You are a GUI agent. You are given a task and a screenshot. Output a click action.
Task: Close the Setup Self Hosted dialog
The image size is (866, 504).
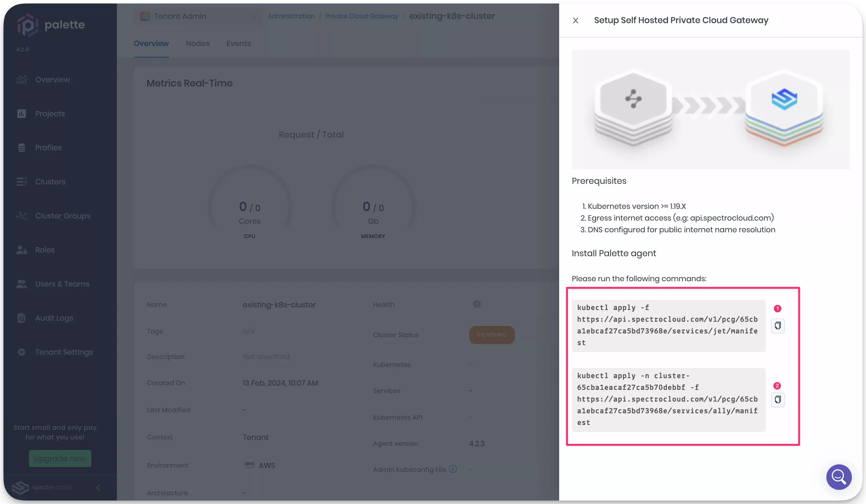[x=575, y=20]
